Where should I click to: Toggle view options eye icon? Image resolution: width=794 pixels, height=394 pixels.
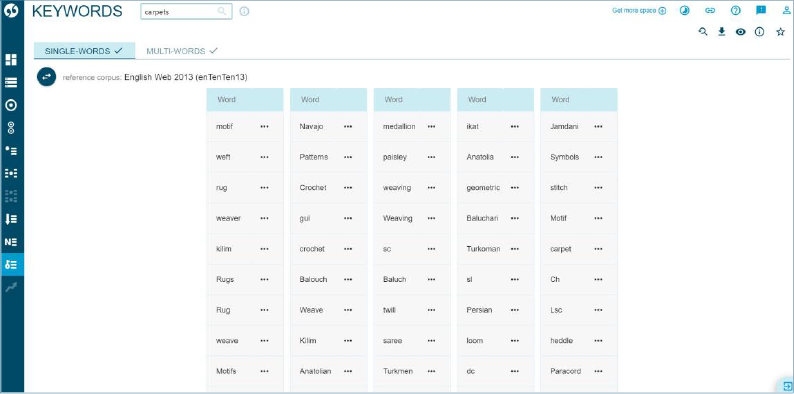coord(741,31)
